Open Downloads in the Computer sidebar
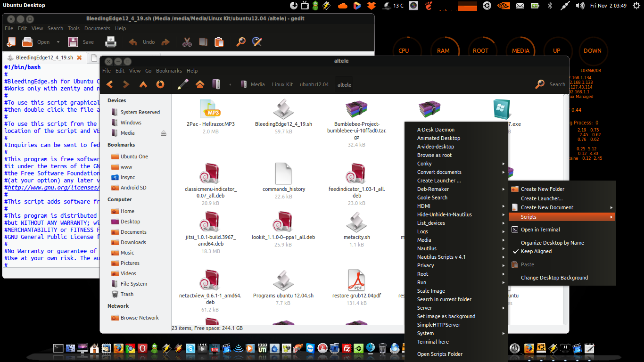This screenshot has height=362, width=644. [129, 242]
